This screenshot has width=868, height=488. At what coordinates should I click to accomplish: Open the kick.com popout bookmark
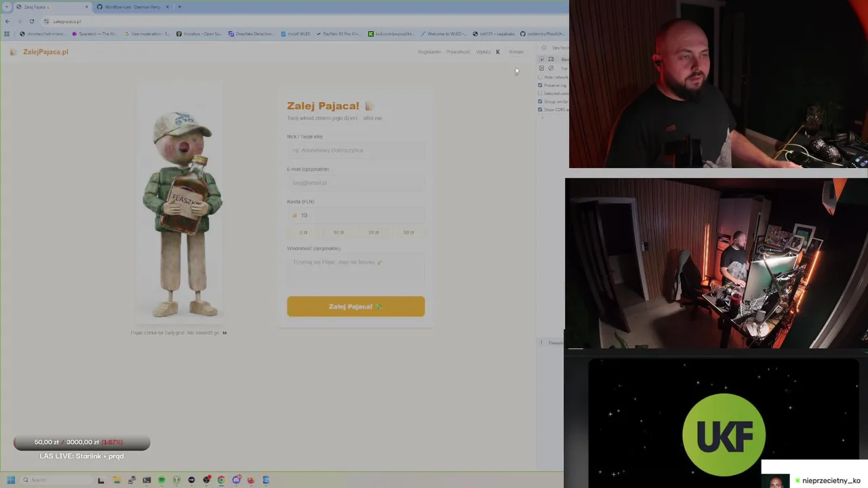391,33
